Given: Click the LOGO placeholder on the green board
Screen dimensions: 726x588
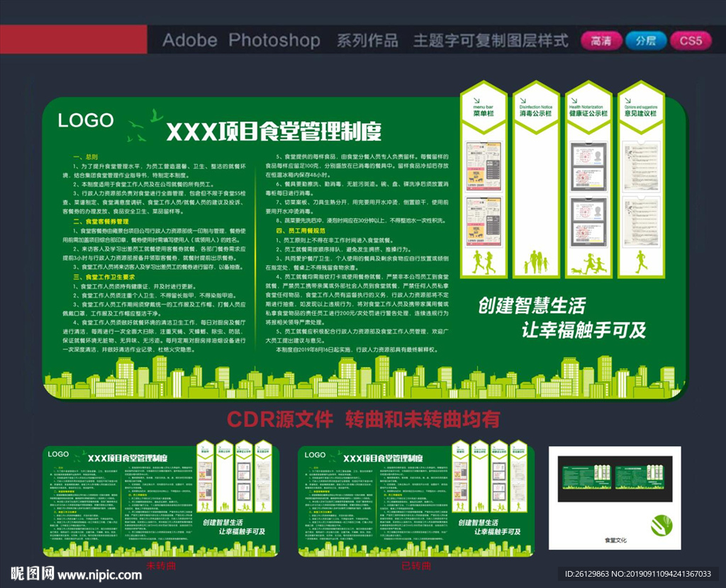Looking at the screenshot, I should 86,120.
